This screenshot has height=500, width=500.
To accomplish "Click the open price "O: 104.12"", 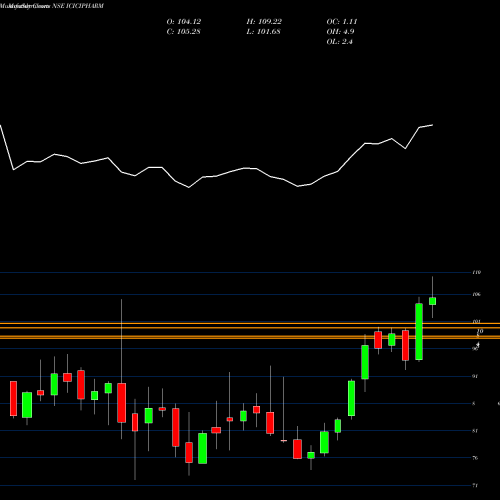I will 184,22.
